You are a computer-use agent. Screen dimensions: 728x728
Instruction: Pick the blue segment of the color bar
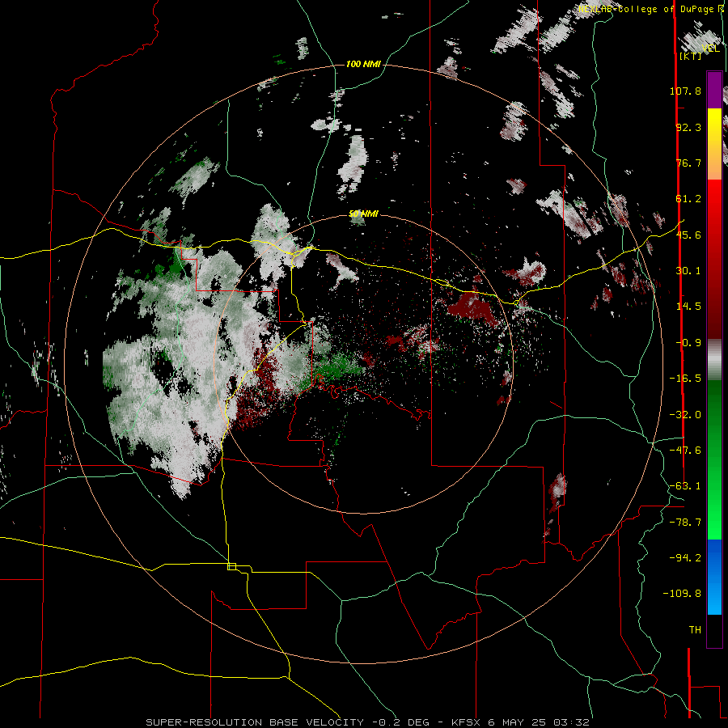point(714,577)
